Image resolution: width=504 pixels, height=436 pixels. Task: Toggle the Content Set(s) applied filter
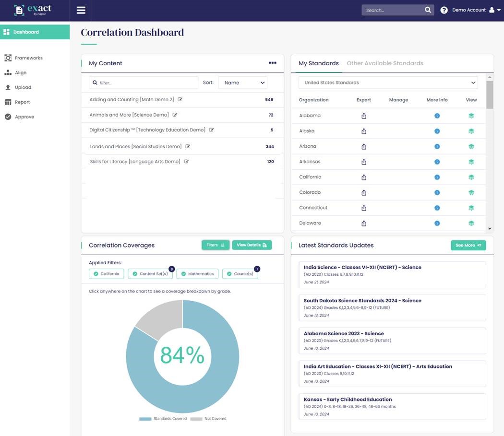point(150,274)
